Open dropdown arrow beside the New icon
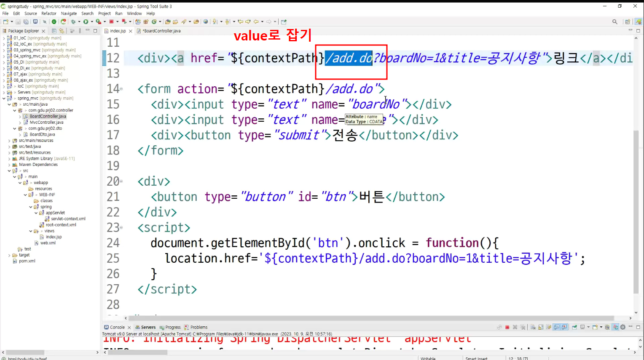The image size is (644, 360). pos(12,21)
